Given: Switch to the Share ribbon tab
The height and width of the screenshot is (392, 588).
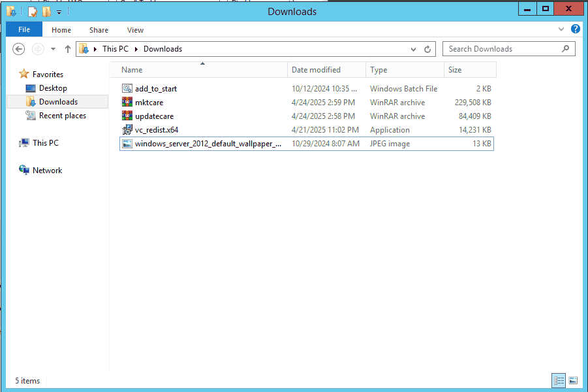Looking at the screenshot, I should [x=99, y=30].
